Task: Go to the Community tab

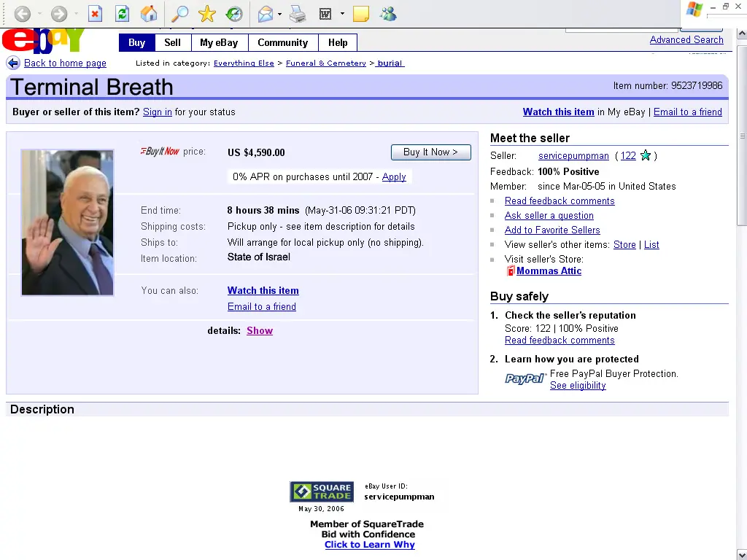Action: [283, 42]
